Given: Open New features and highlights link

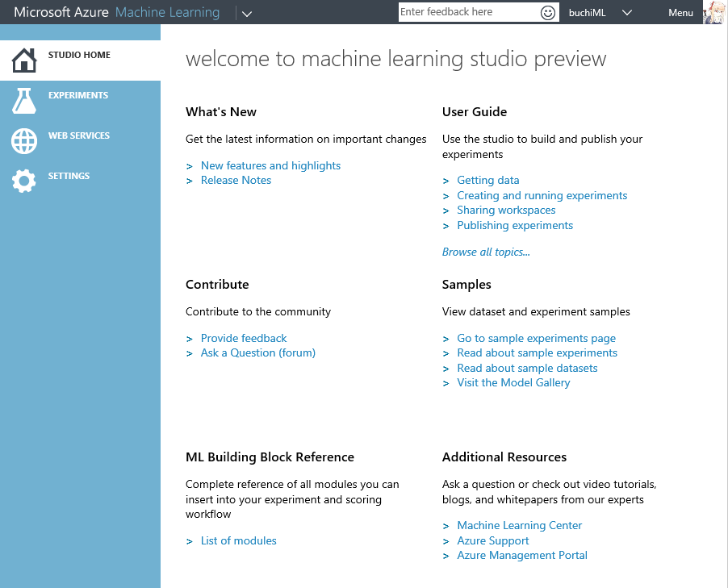Looking at the screenshot, I should 270,165.
